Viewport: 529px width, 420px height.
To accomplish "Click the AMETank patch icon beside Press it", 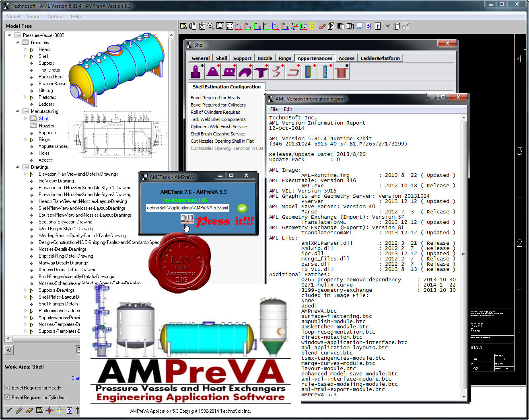I will pyautogui.click(x=187, y=220).
